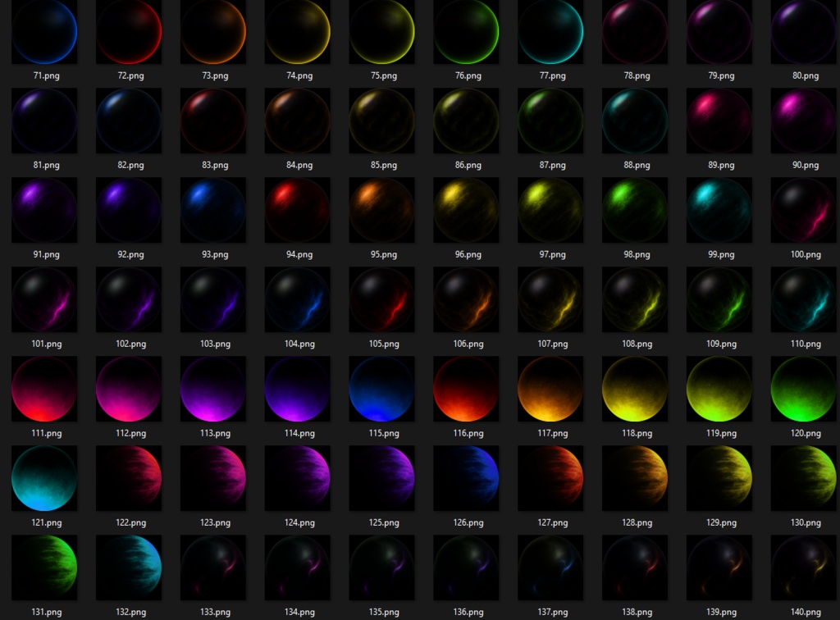Choose the yellow glowing globe 118.png
840x620 pixels.
[635, 389]
